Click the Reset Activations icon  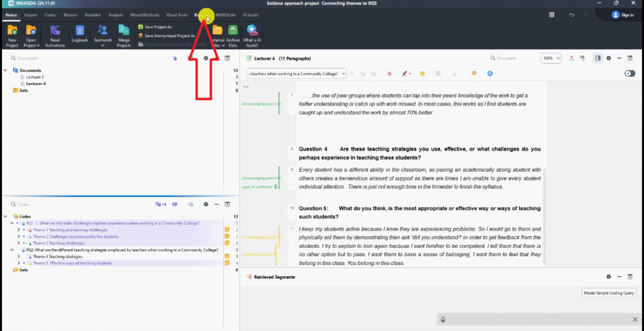(55, 33)
